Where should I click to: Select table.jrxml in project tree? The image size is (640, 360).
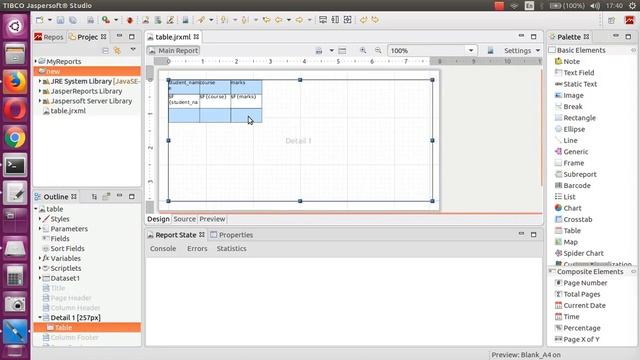64,111
